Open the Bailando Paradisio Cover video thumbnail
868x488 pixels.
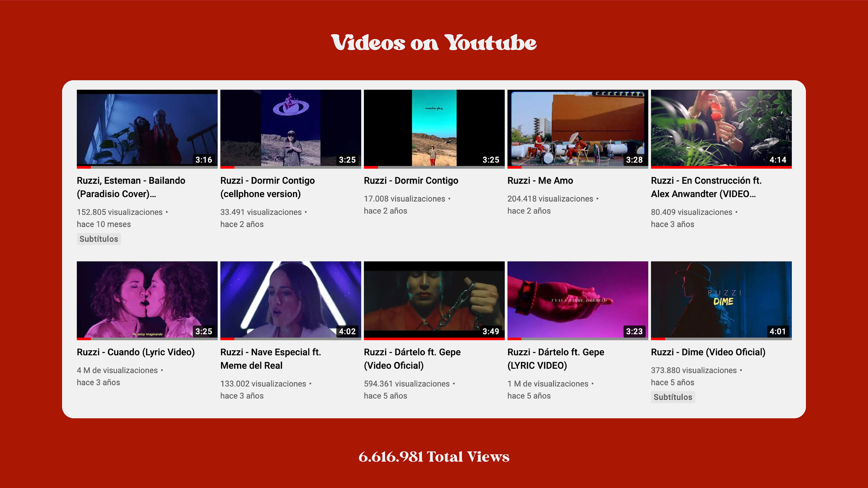pos(147,128)
